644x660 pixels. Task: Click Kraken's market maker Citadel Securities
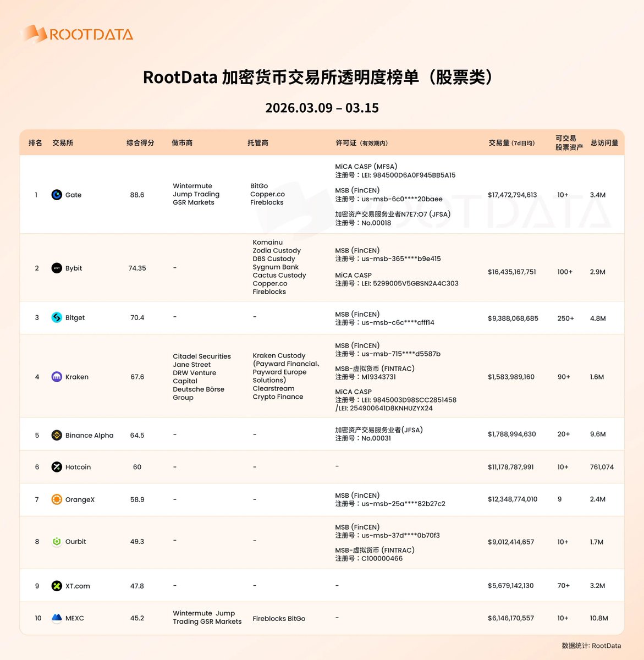click(202, 356)
